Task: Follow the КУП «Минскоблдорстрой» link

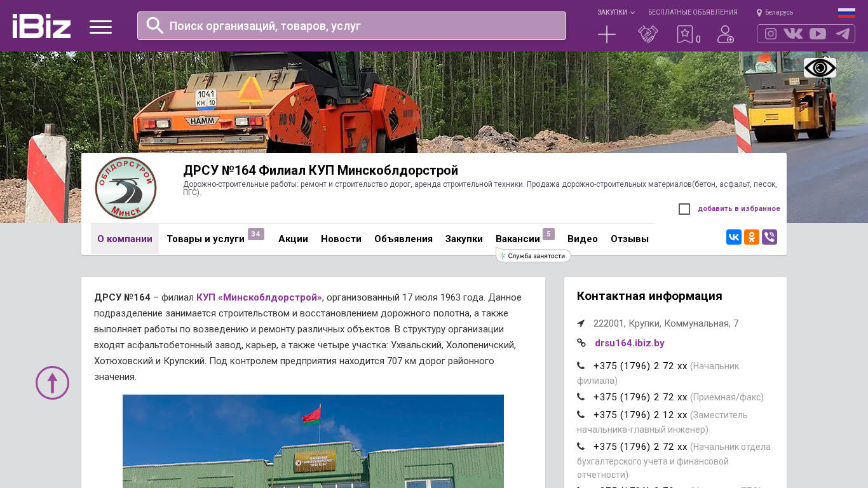Action: [x=259, y=297]
